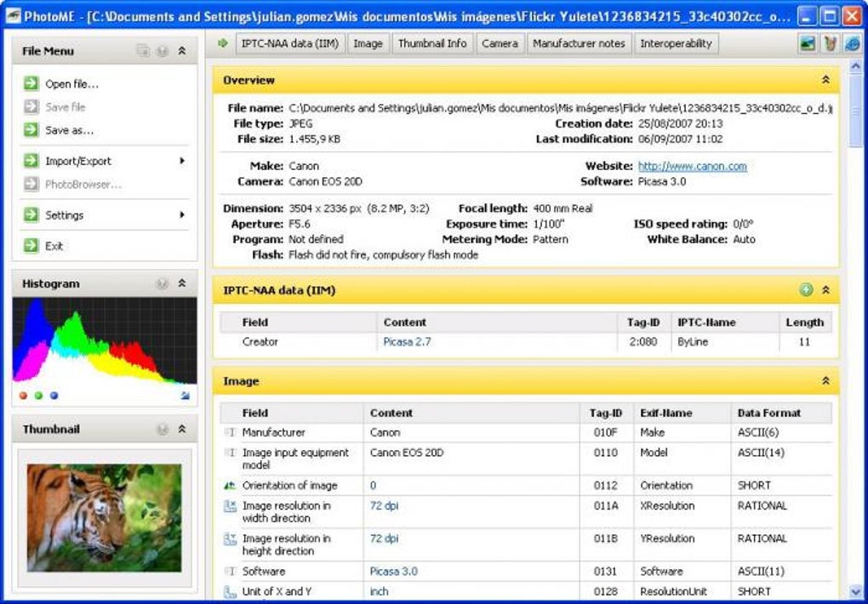
Task: Collapse the Overview section
Action: point(825,80)
